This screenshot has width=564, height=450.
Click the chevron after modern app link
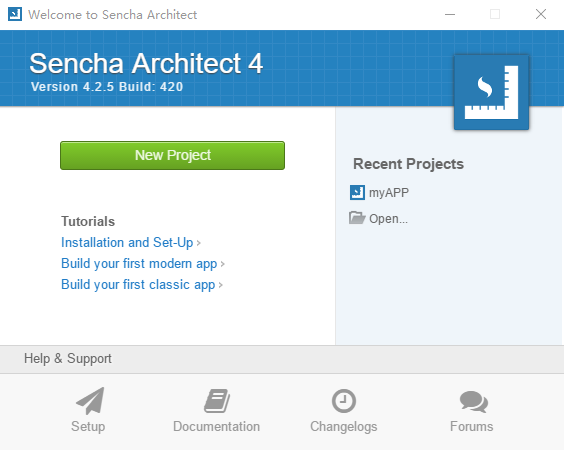[223, 264]
